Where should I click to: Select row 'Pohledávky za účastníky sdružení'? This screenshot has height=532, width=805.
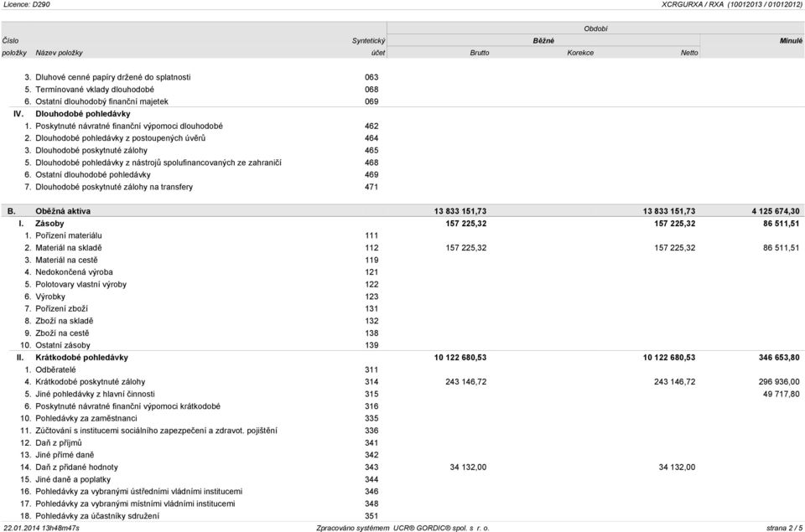tap(402, 516)
